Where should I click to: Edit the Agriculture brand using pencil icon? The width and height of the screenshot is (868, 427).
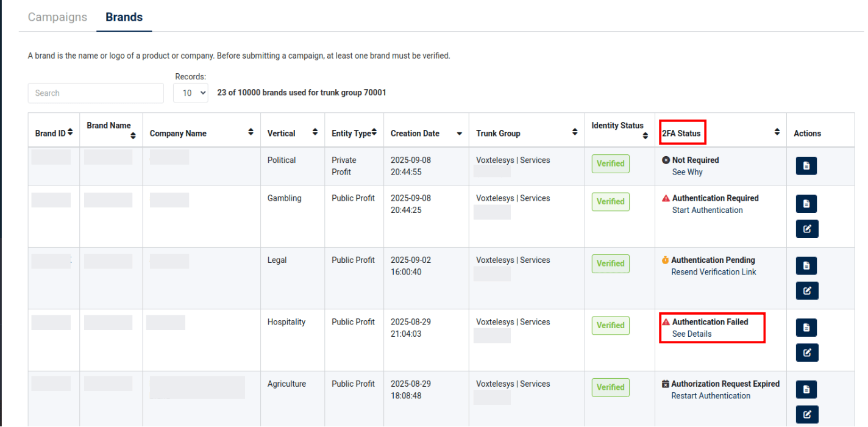806,414
